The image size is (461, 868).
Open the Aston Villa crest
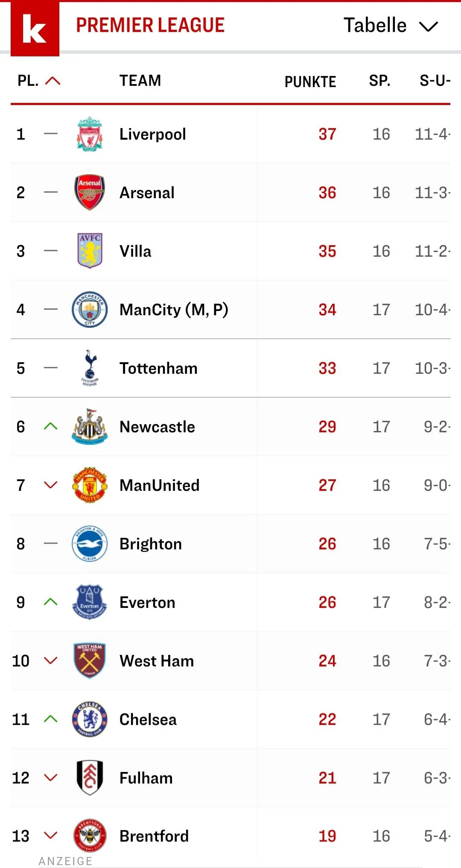(90, 251)
